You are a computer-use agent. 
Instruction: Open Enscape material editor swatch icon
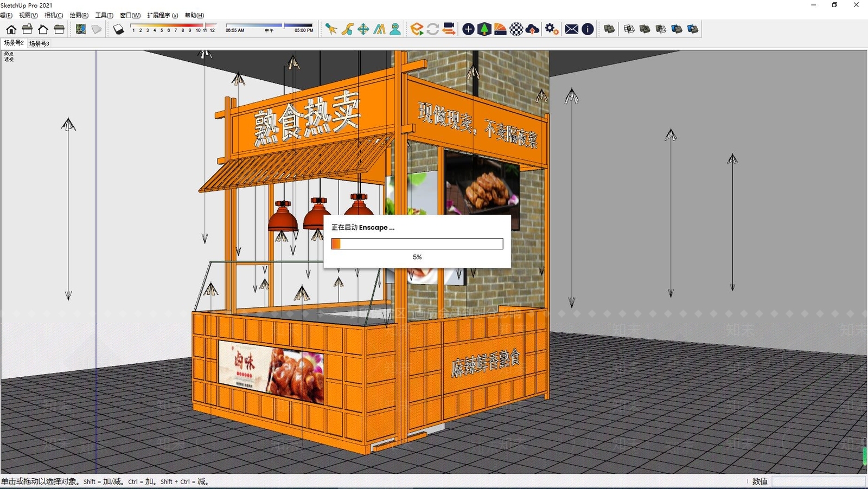500,29
